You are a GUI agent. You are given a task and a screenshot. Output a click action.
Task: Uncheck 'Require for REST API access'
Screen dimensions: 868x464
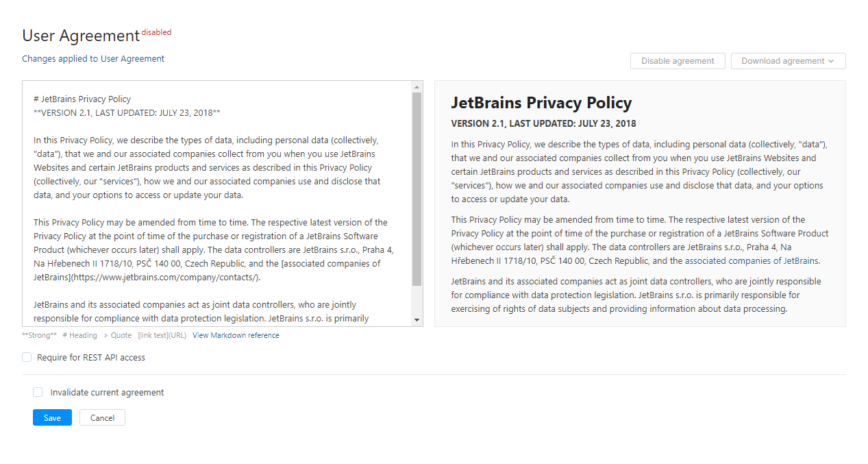click(x=26, y=357)
